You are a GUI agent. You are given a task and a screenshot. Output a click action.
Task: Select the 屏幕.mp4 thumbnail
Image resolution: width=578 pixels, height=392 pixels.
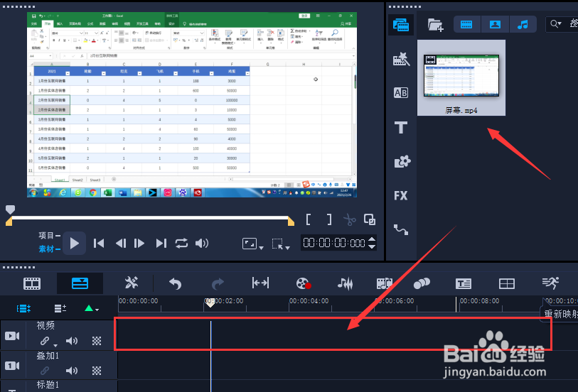pyautogui.click(x=461, y=77)
